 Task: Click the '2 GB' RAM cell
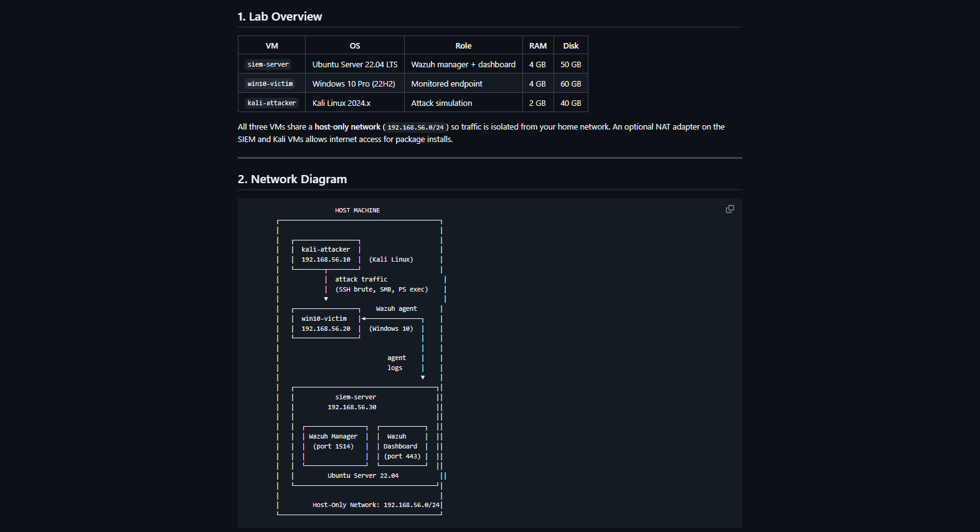tap(538, 103)
